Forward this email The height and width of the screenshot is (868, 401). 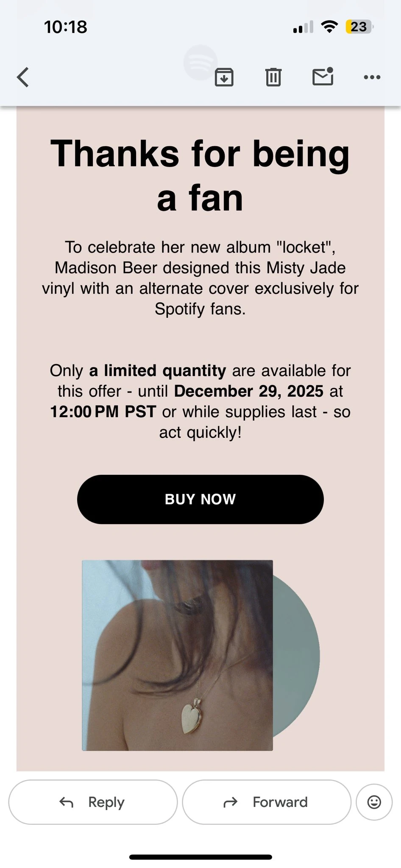(266, 802)
